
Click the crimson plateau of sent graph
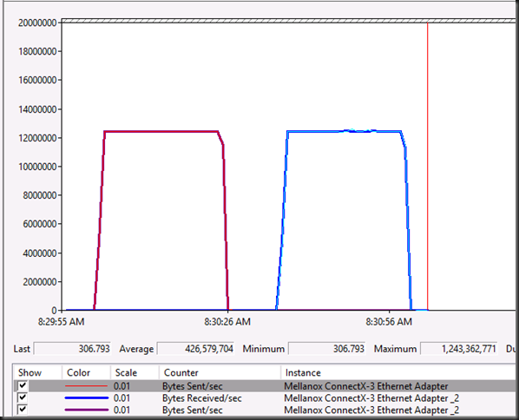click(161, 132)
